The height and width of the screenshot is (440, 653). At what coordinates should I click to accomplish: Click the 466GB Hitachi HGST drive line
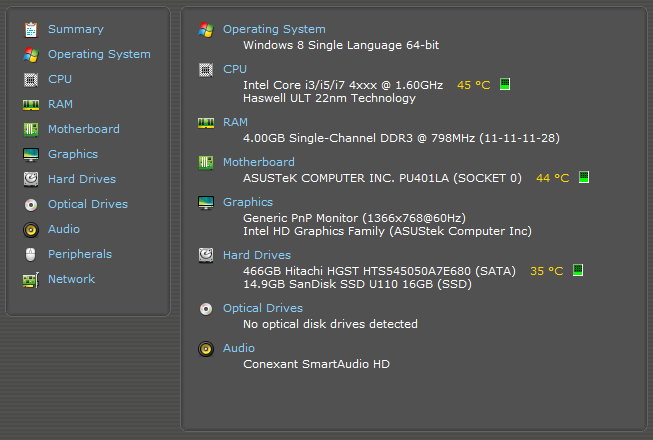pos(379,271)
